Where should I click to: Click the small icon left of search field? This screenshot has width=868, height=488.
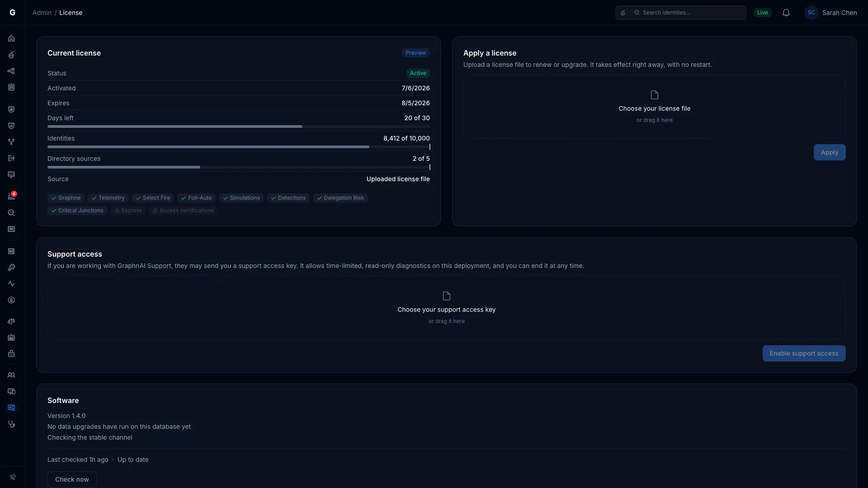pyautogui.click(x=623, y=13)
